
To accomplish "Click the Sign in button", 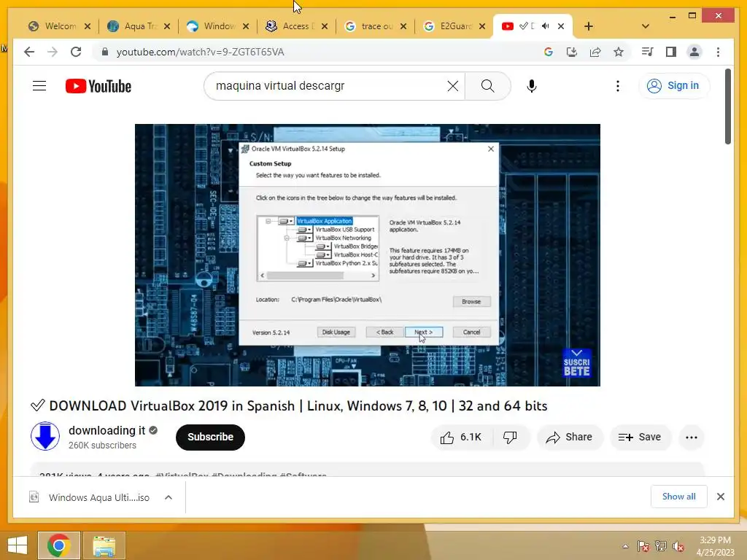I will [x=673, y=86].
